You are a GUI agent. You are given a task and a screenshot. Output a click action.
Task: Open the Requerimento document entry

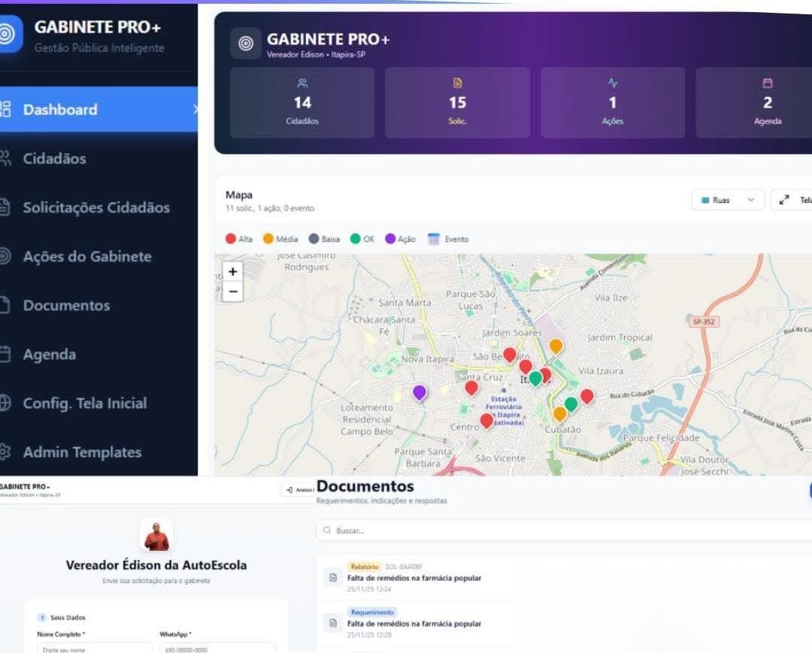(414, 624)
